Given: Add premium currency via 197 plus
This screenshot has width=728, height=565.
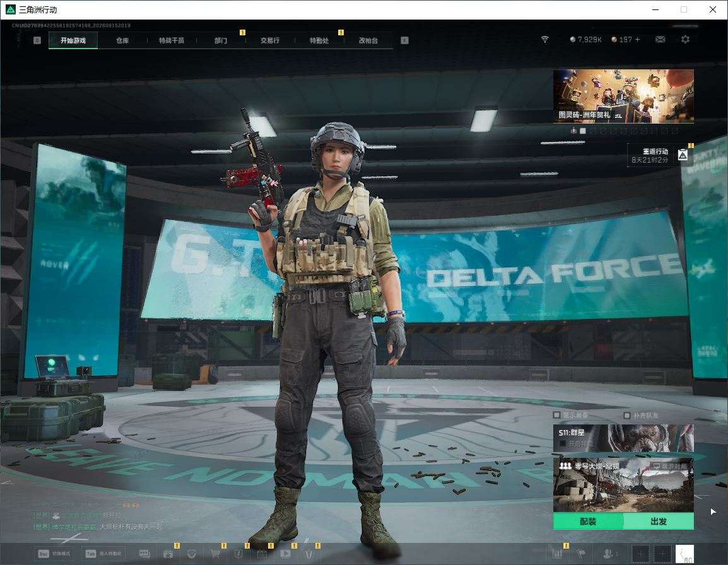Looking at the screenshot, I should 626,40.
